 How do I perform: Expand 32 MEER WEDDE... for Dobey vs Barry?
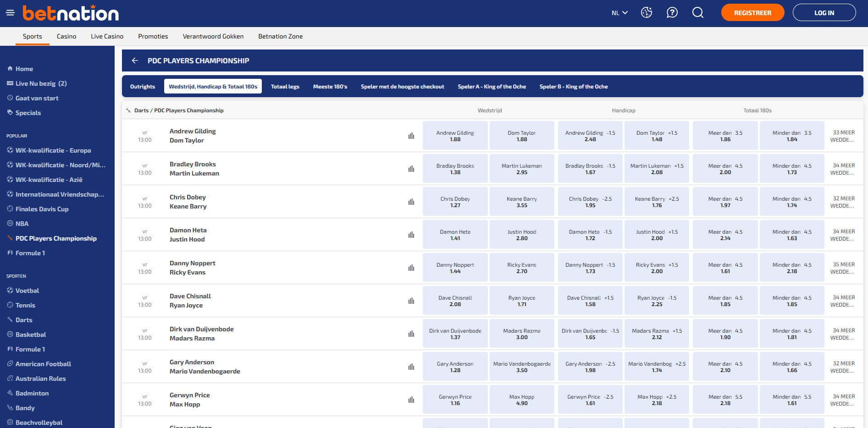pos(844,202)
